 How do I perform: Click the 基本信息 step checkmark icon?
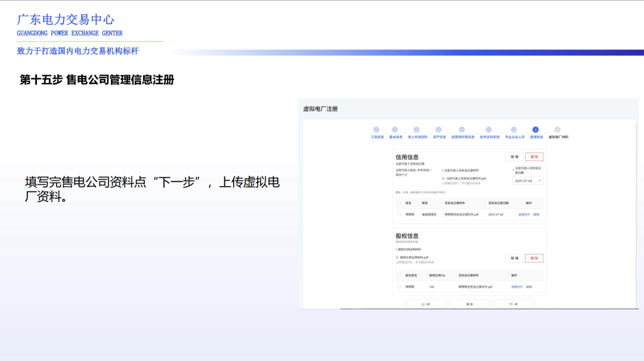tap(395, 129)
